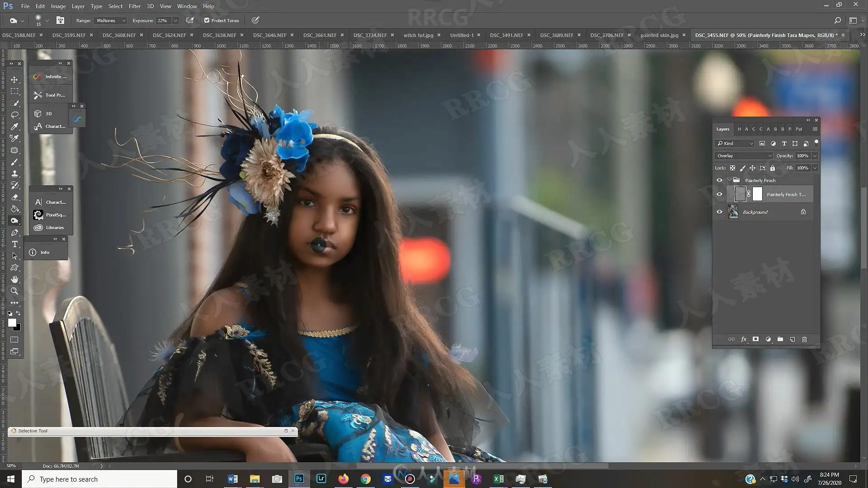Open the Opacity dropdown arrow

coord(815,155)
